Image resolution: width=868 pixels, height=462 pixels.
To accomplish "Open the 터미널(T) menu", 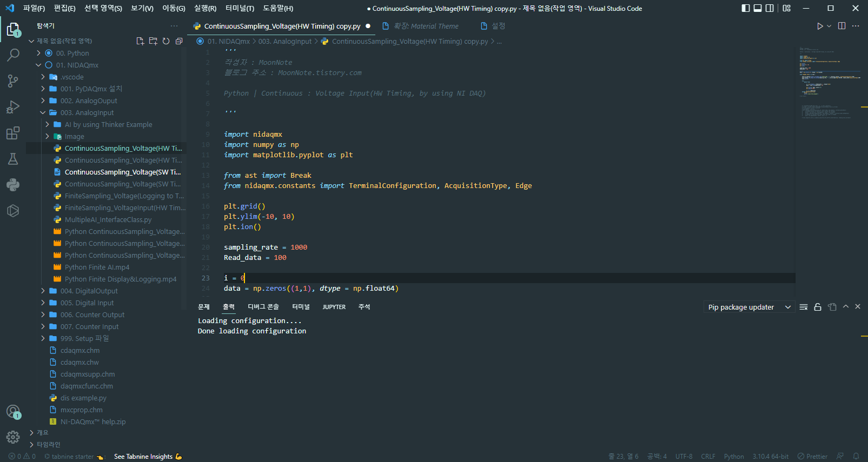I will (x=240, y=8).
